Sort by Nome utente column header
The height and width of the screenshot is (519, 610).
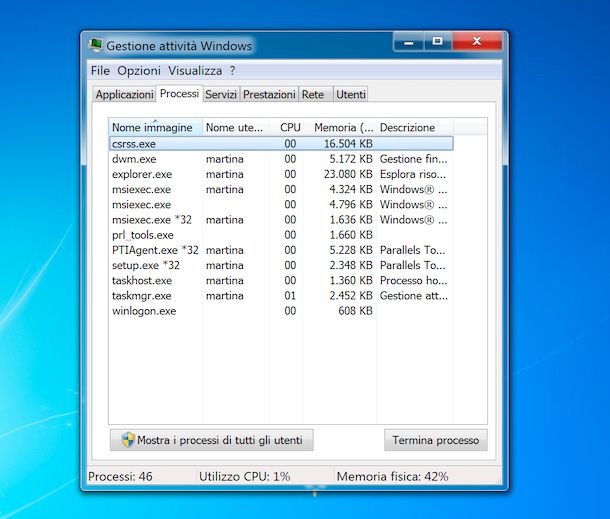point(236,127)
